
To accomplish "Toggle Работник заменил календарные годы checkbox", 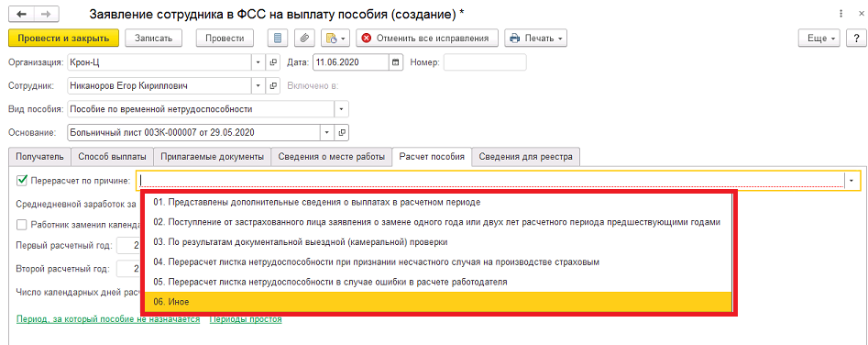I will [x=22, y=225].
